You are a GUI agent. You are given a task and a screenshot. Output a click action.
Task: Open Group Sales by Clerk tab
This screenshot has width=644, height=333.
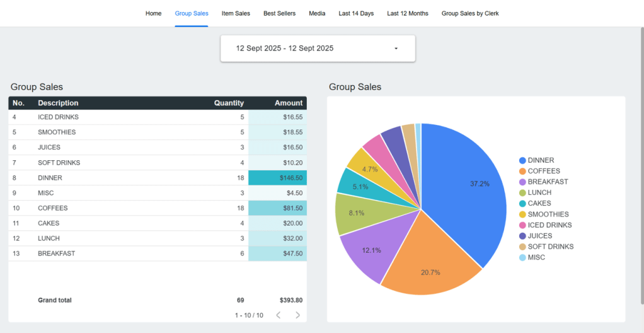(x=470, y=13)
